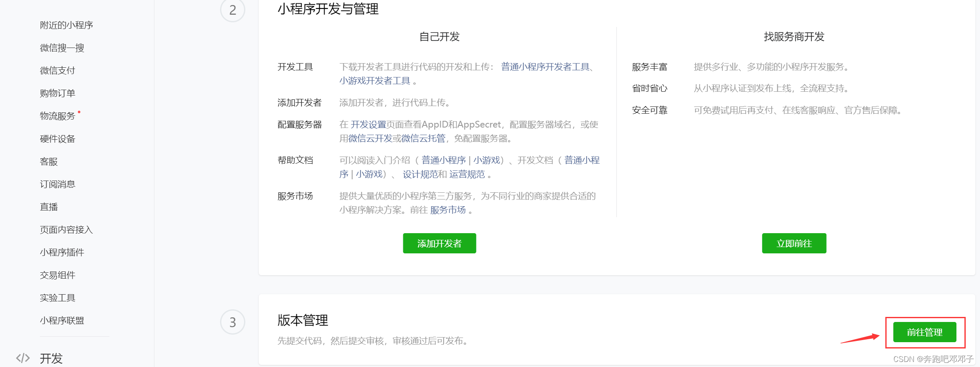Open 交易组件 sidebar entry
Screen dimensions: 980x367
coord(58,275)
